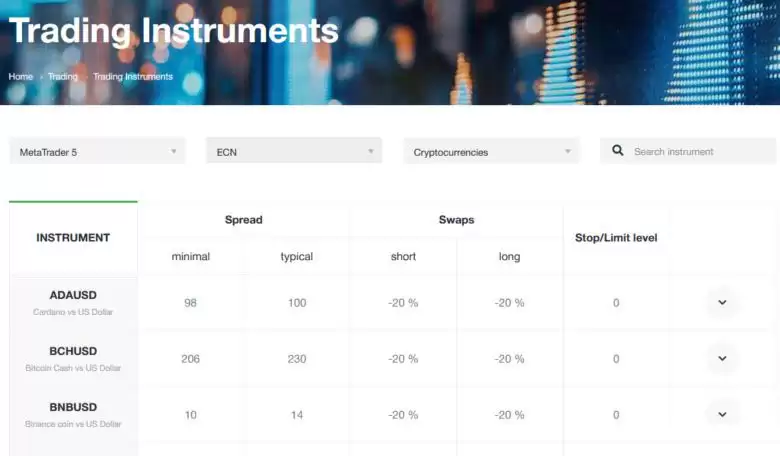This screenshot has width=780, height=456.
Task: Open the MetaTrader 5 platform dropdown
Action: coord(97,152)
